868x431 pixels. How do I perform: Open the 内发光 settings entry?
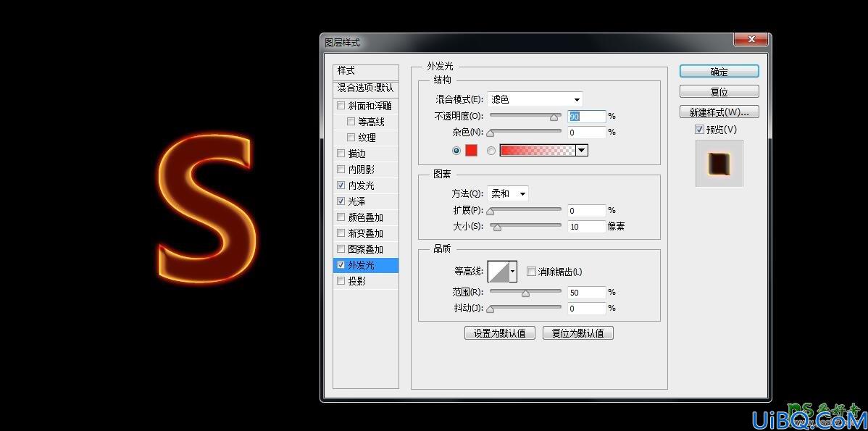click(362, 185)
